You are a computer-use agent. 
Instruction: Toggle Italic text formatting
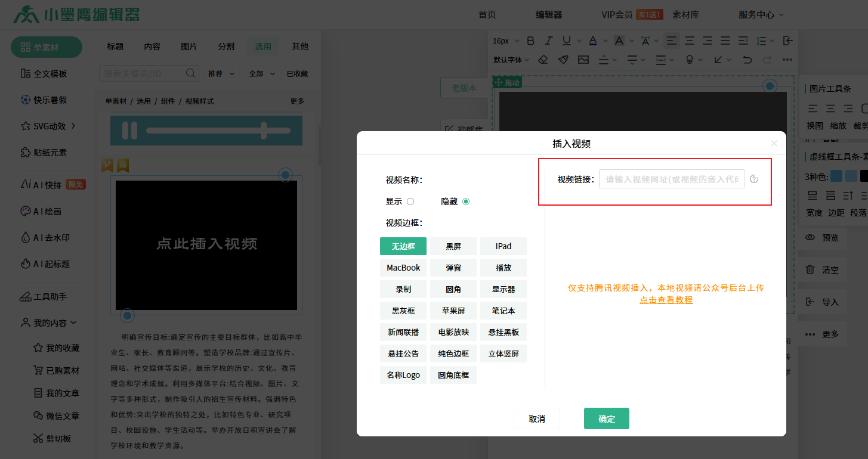click(549, 41)
